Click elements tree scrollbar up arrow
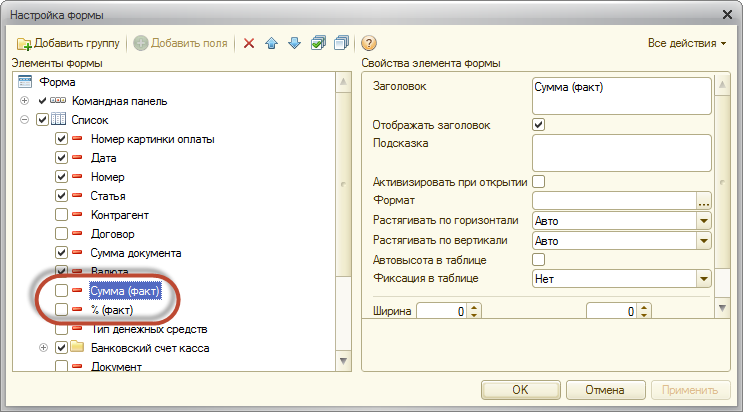 point(344,82)
